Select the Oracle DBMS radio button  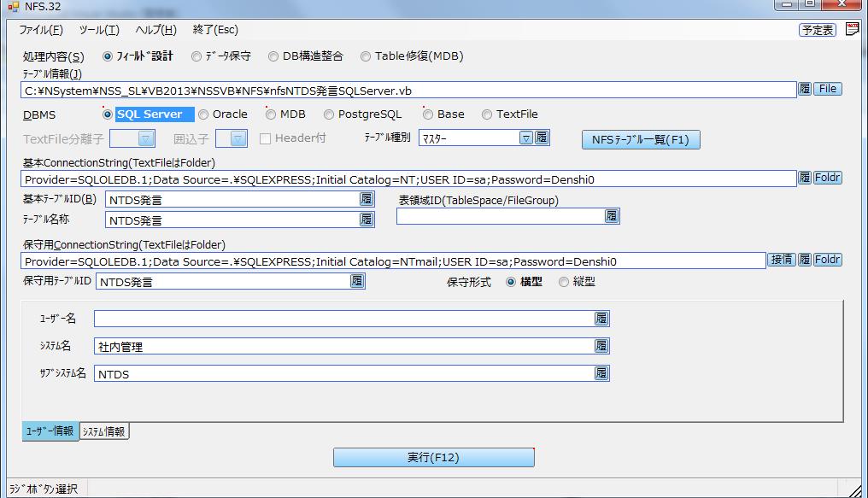pos(203,114)
